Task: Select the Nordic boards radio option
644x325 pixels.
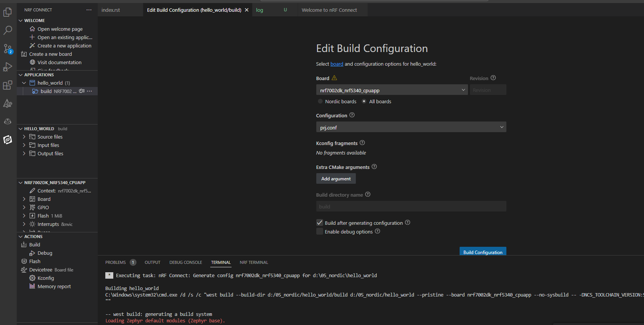Action: [320, 101]
